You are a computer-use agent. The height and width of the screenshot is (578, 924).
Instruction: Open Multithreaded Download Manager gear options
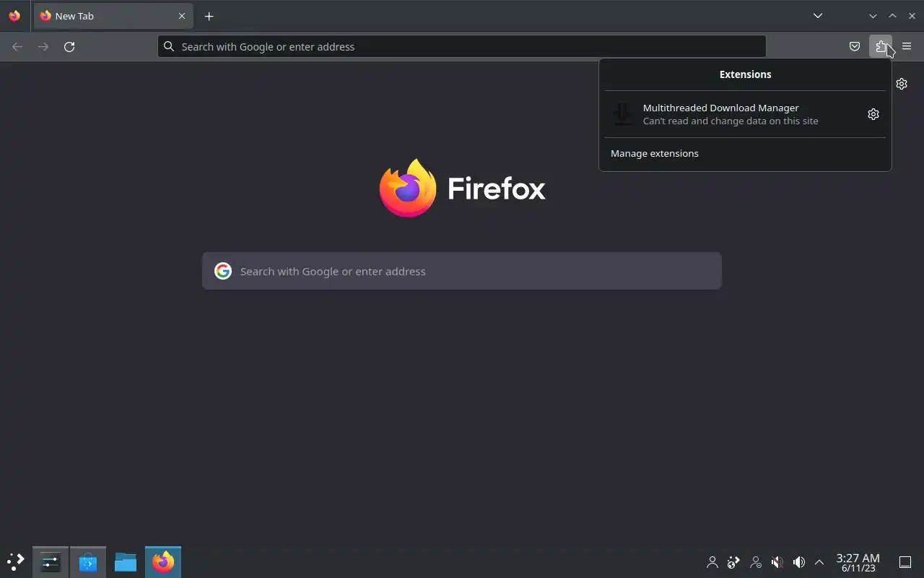pyautogui.click(x=873, y=114)
